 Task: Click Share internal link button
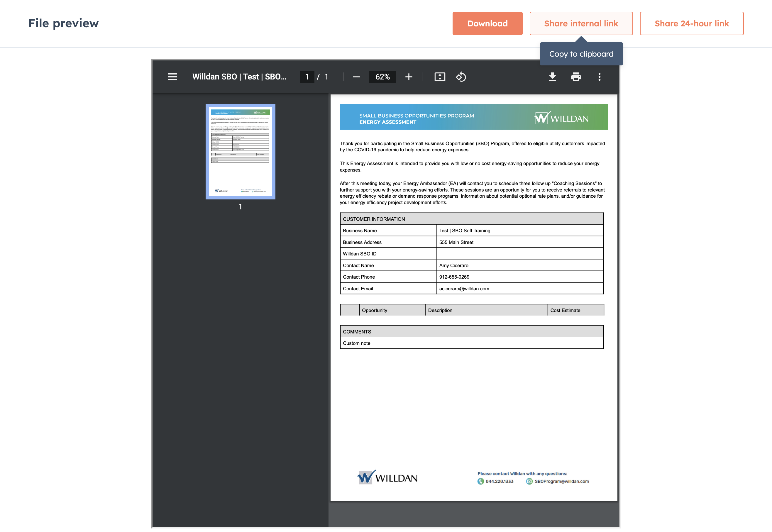coord(581,23)
